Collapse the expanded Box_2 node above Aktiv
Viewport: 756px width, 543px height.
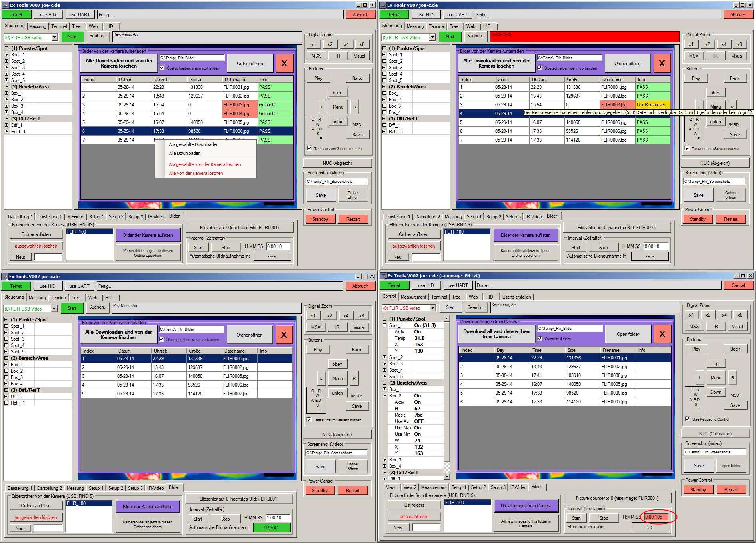tap(384, 396)
